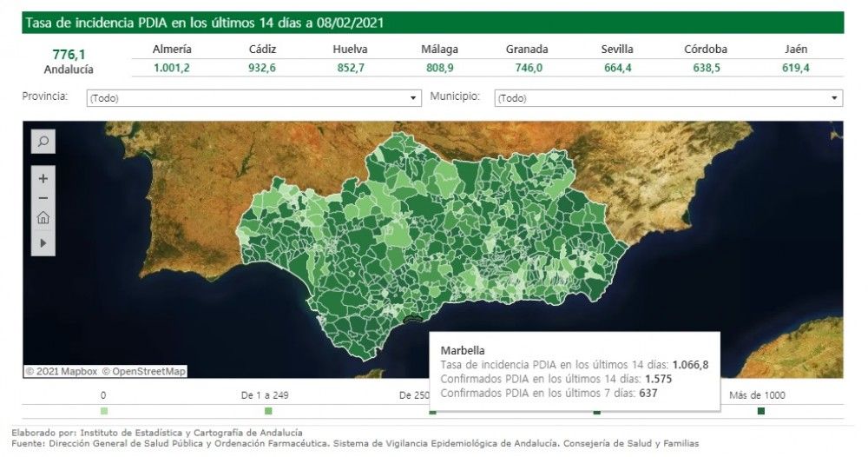
Task: Click the 'Más de 1000' legend label
Action: 757,395
